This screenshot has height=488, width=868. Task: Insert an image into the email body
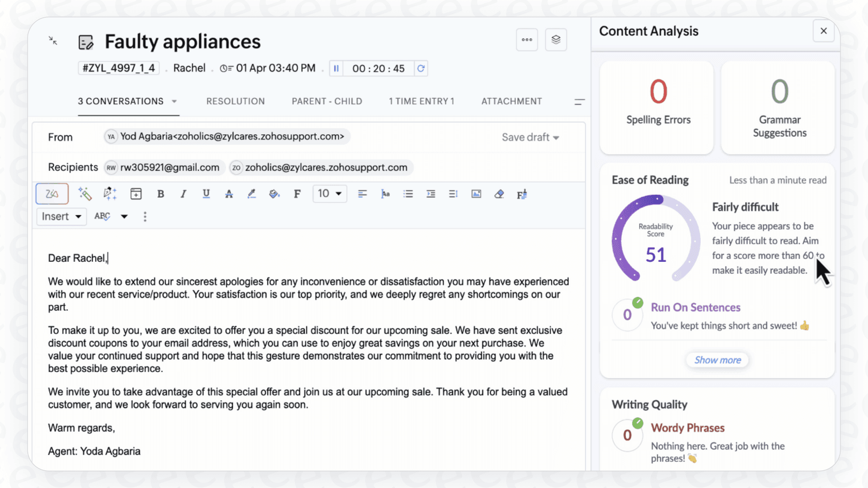[476, 194]
